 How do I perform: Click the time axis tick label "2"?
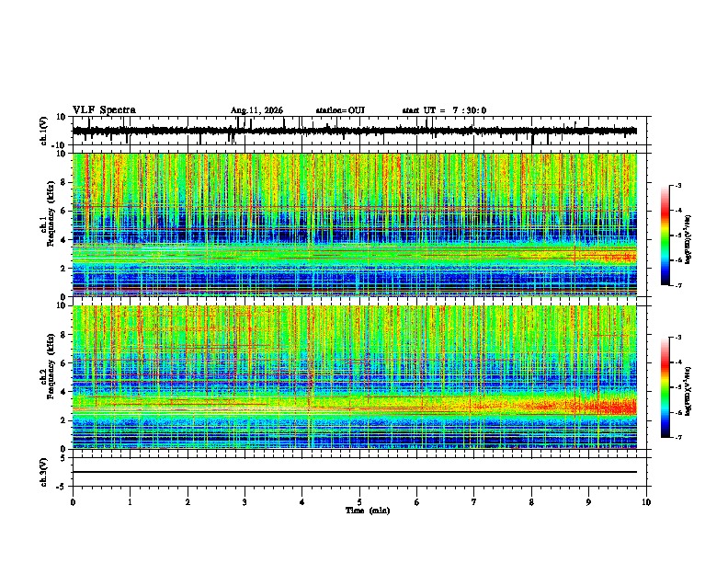point(188,502)
